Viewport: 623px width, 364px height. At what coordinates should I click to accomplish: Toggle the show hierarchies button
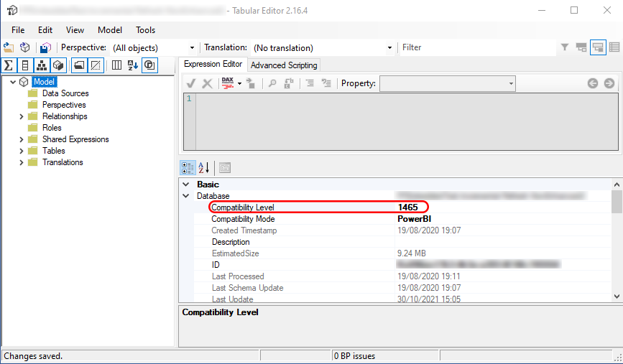point(42,65)
